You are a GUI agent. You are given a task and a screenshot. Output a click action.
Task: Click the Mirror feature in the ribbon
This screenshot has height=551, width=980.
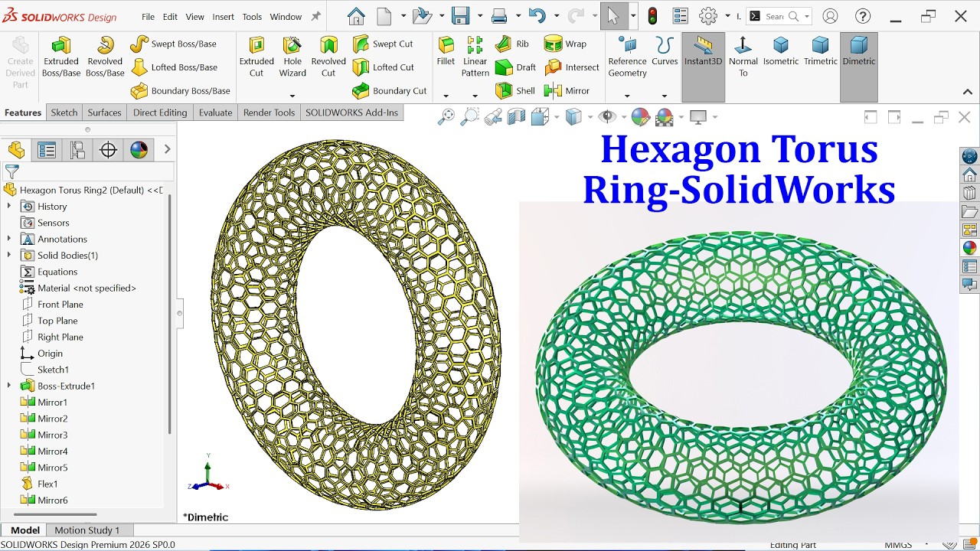[x=567, y=90]
